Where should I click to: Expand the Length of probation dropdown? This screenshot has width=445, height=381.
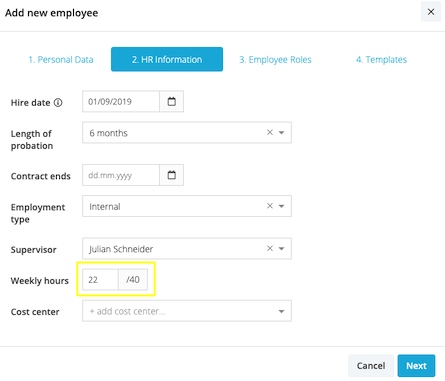[x=281, y=133]
